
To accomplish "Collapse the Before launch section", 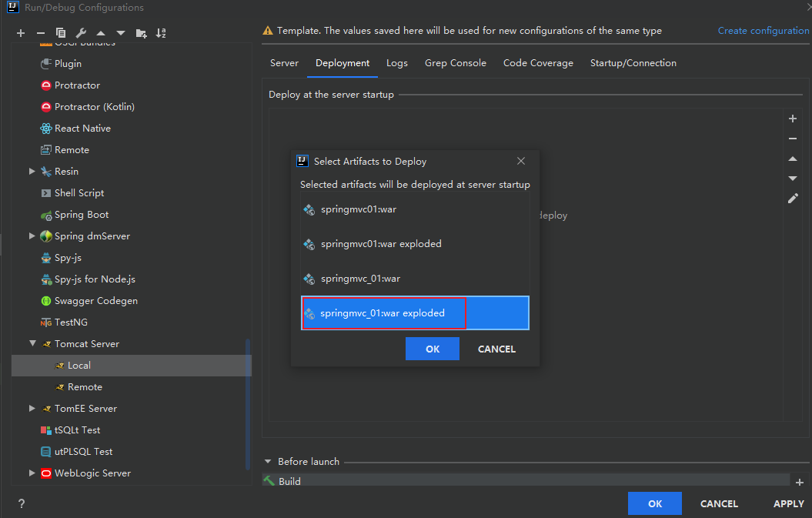I will click(x=268, y=462).
